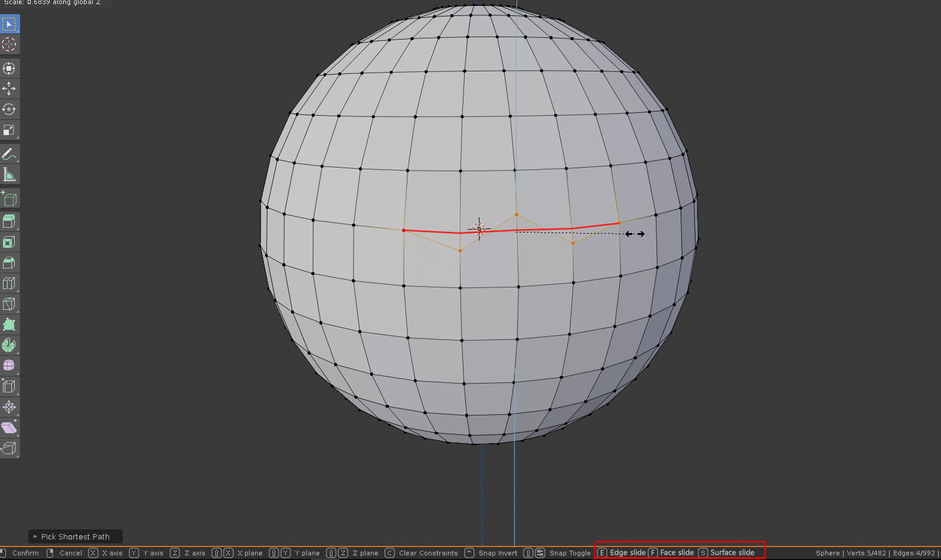Choose the Poly Build tool

9,325
